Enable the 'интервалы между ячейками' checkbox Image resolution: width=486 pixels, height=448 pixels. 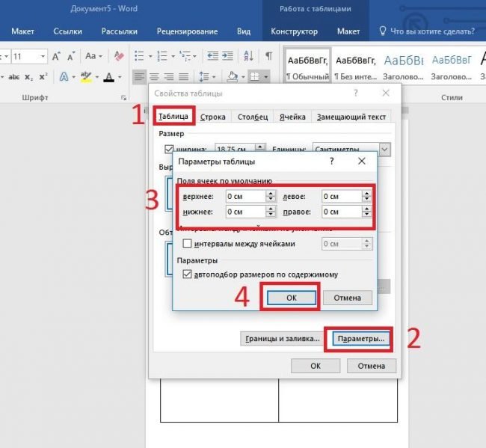(188, 244)
